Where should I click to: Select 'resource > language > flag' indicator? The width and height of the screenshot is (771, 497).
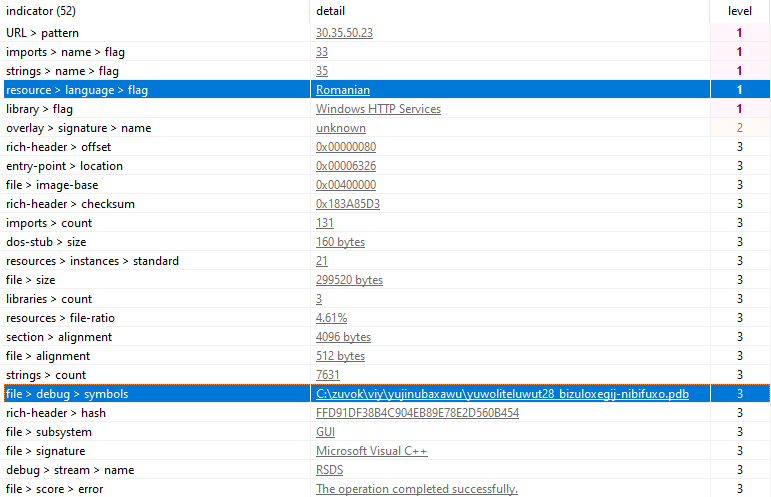(77, 90)
